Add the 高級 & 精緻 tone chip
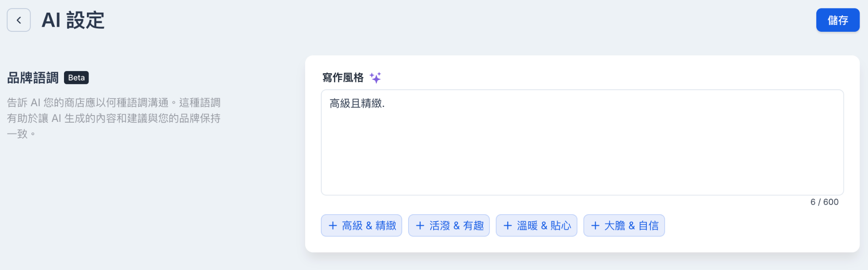 point(362,226)
